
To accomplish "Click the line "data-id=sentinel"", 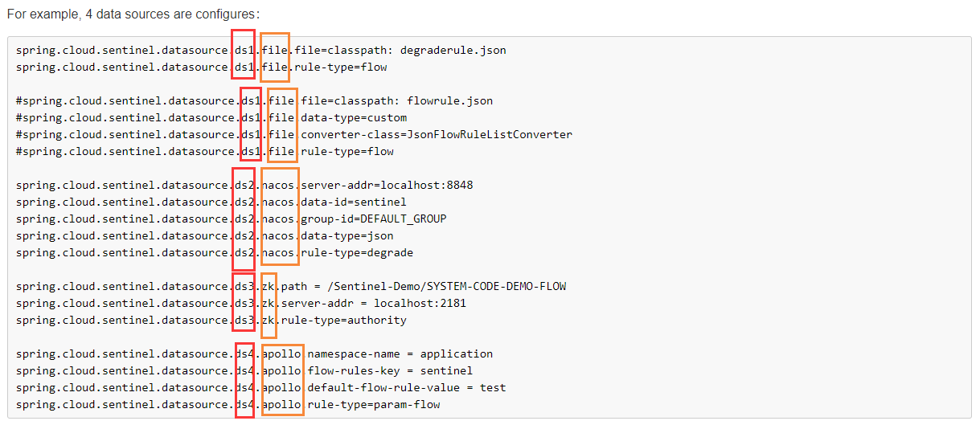I will pos(211,202).
